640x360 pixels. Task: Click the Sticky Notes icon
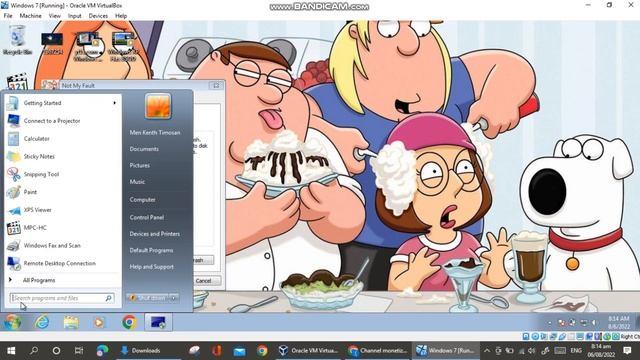tap(13, 156)
